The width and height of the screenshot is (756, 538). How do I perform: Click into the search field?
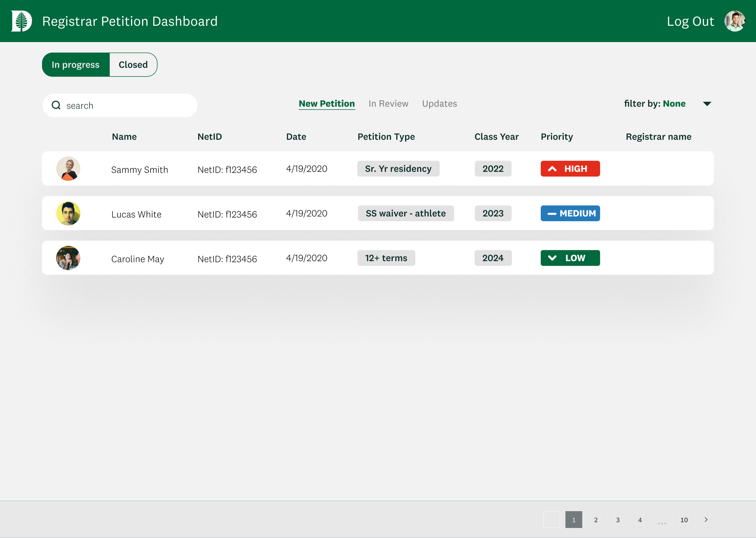coord(126,105)
